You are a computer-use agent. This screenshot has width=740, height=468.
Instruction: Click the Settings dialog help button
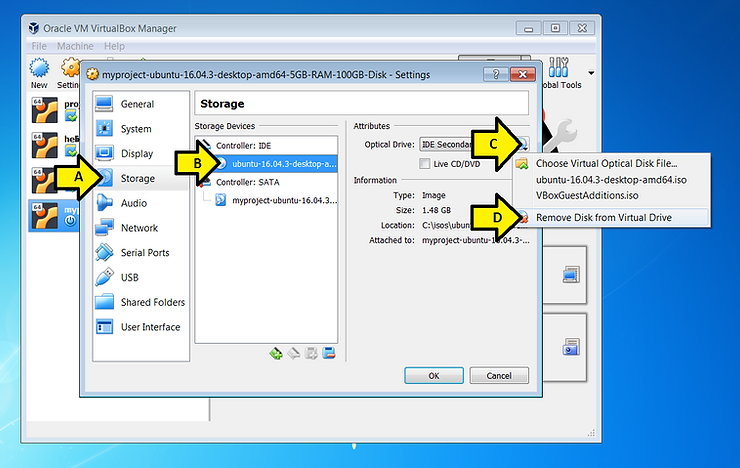tap(496, 75)
